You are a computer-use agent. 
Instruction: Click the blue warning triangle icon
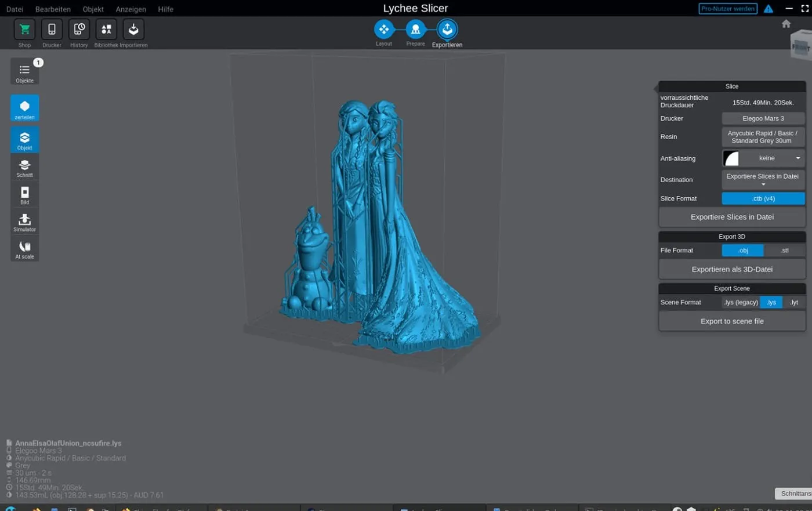coord(768,9)
